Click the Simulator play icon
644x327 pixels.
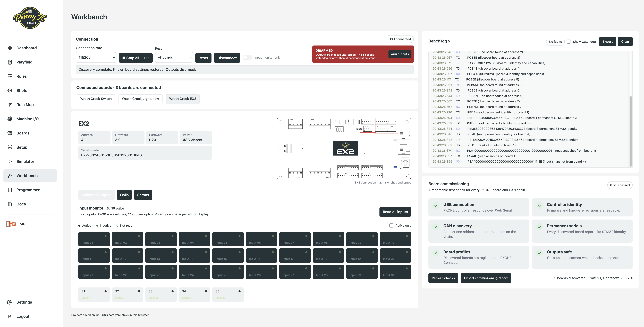tap(10, 161)
